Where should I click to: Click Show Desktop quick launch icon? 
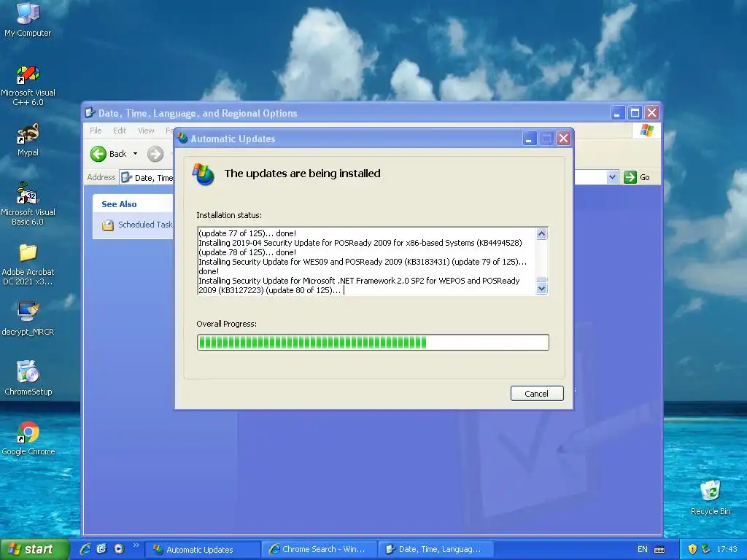102,549
